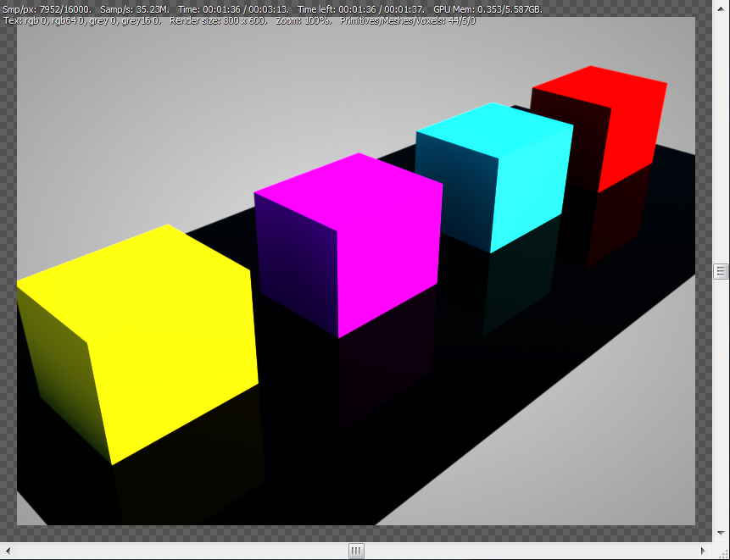The image size is (730, 560).
Task: Click the 'Primitives/Meshes/Voxels: 44/5/0' text
Action: pyautogui.click(x=408, y=20)
